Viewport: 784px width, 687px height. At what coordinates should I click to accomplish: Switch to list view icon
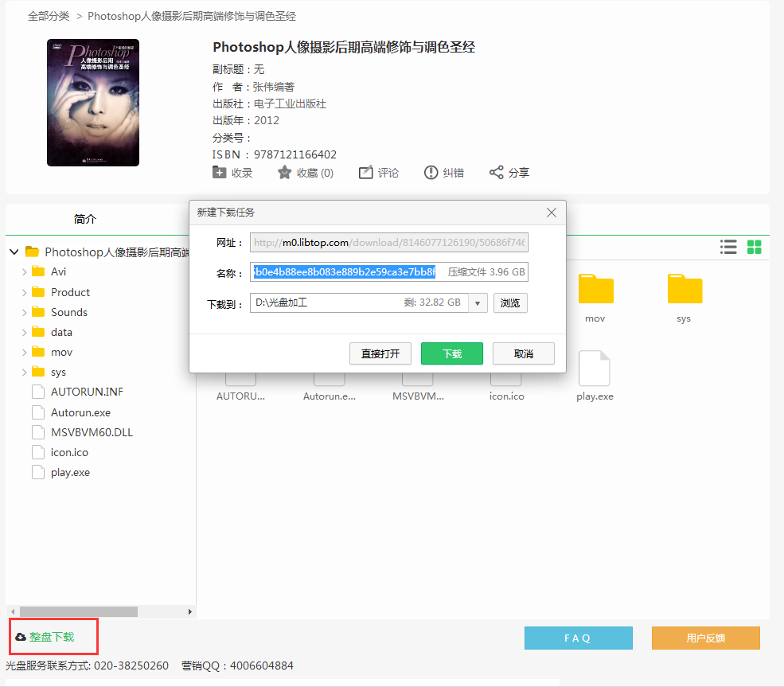pyautogui.click(x=728, y=247)
